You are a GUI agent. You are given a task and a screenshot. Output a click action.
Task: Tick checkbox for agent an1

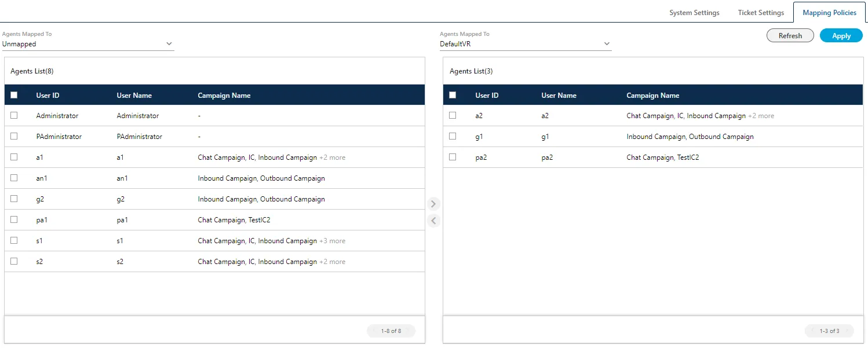[x=14, y=178]
